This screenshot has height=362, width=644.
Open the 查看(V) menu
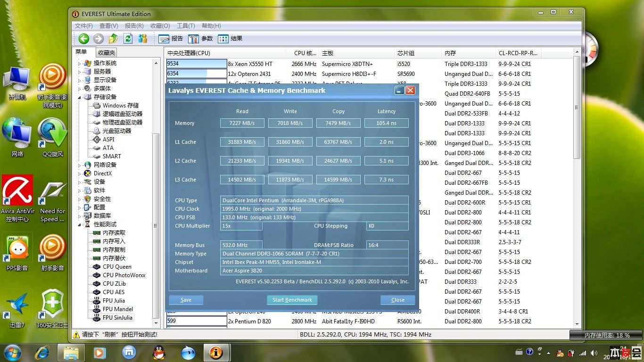tap(109, 26)
